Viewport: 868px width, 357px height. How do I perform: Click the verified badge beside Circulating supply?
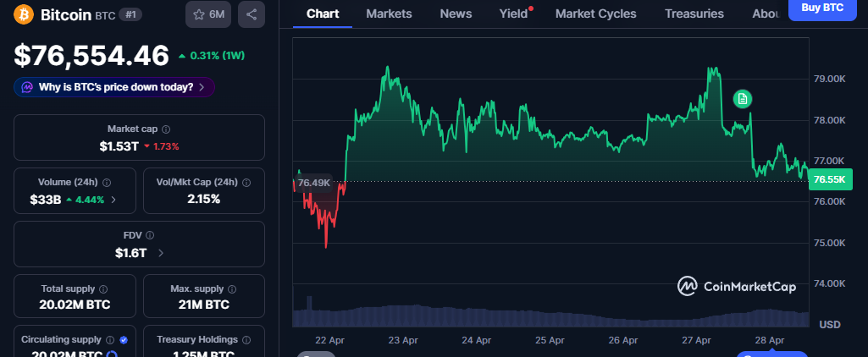pos(124,339)
